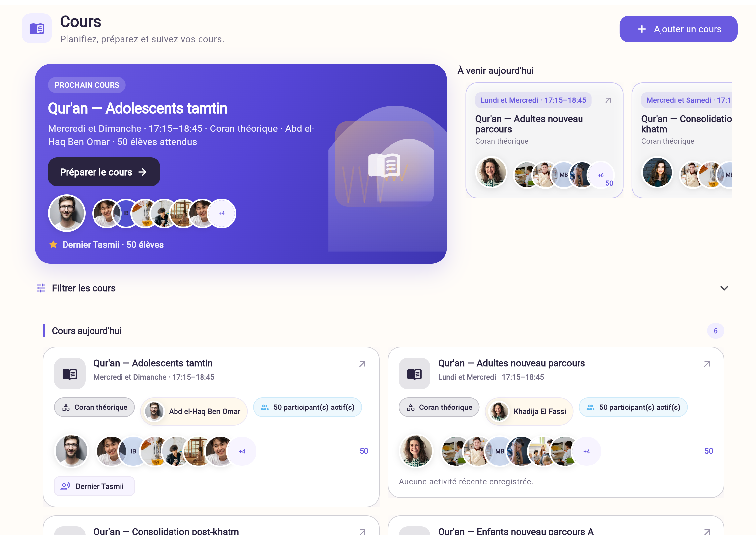Viewport: 756px width, 535px height.
Task: Click the Filtrer les cours label
Action: (84, 288)
